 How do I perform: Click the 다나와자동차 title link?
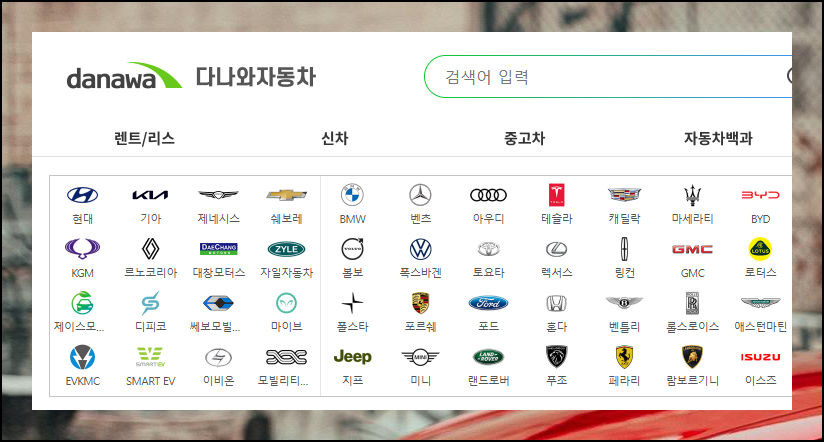point(256,77)
